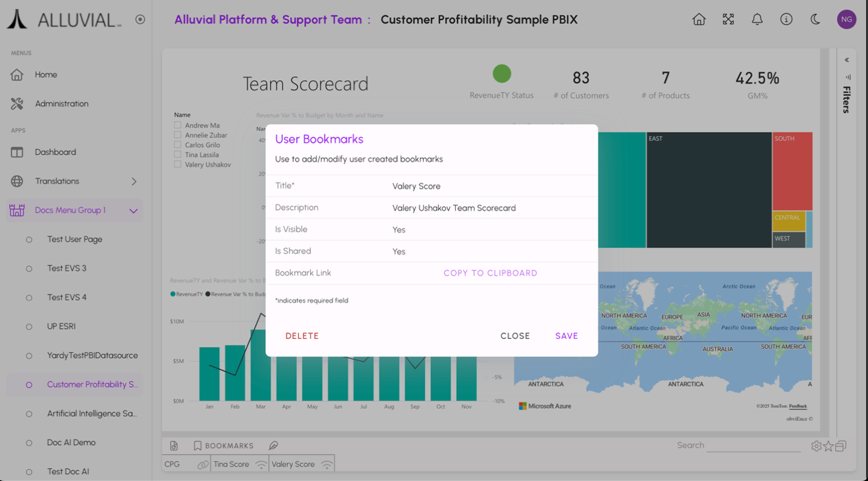Open the NG user avatar
Viewport: 868px width, 481px height.
click(846, 19)
